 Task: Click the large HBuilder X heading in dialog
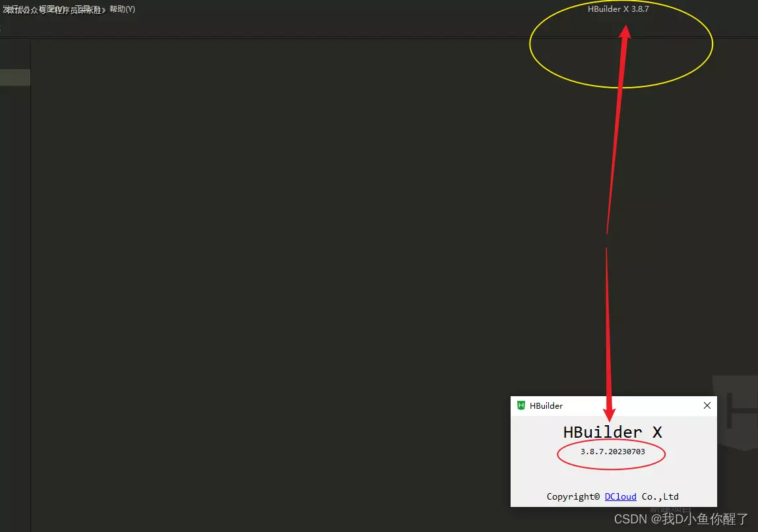612,432
